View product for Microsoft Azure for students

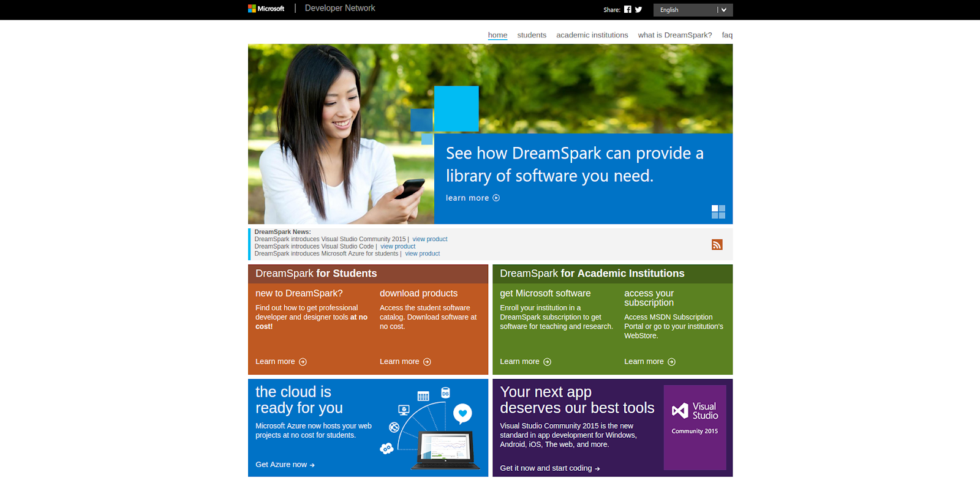click(422, 253)
